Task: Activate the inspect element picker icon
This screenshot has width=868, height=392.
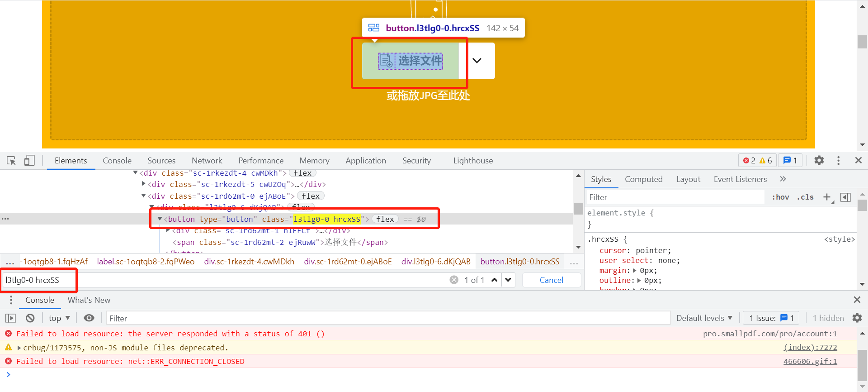Action: tap(11, 161)
